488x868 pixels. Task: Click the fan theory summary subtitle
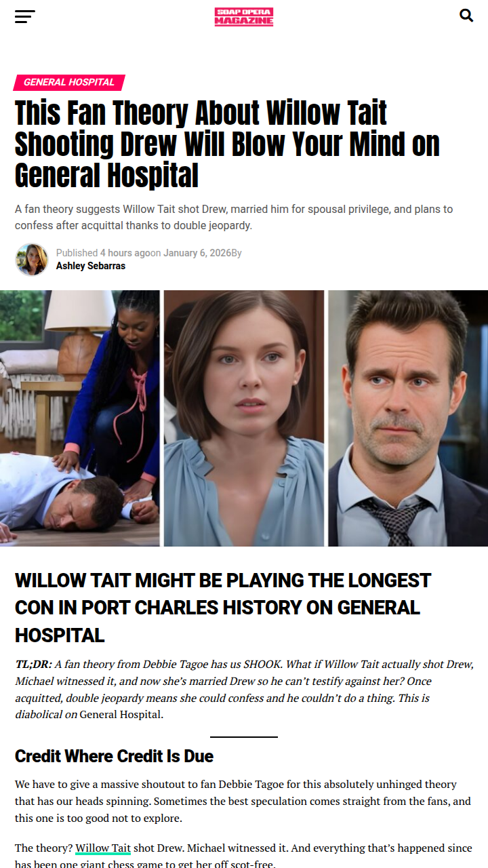234,217
